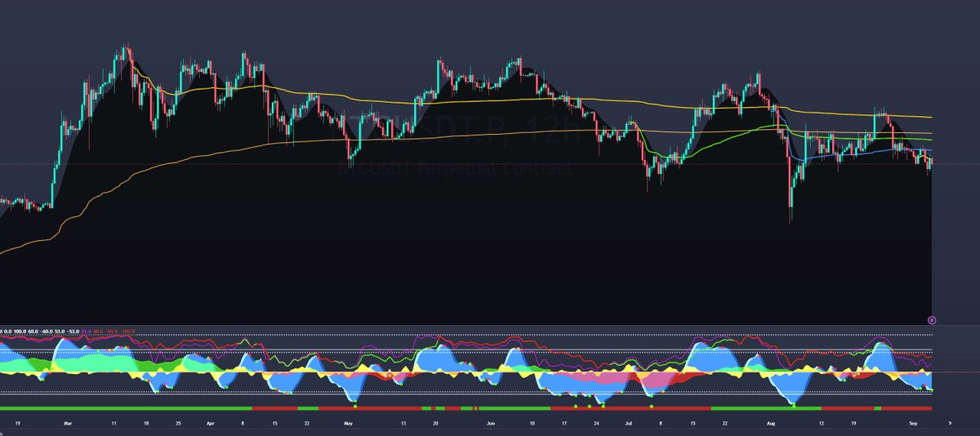Select date label 24 on time axis
This screenshot has height=436, width=980.
point(596,424)
